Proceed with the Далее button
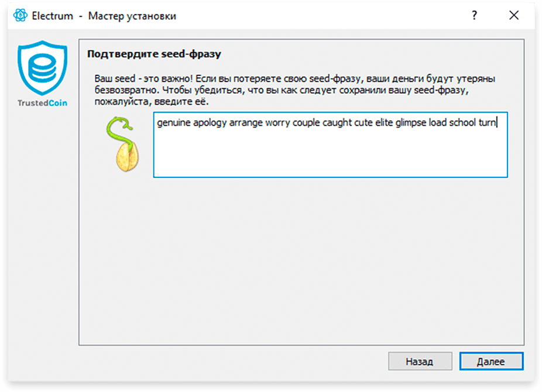 point(491,361)
